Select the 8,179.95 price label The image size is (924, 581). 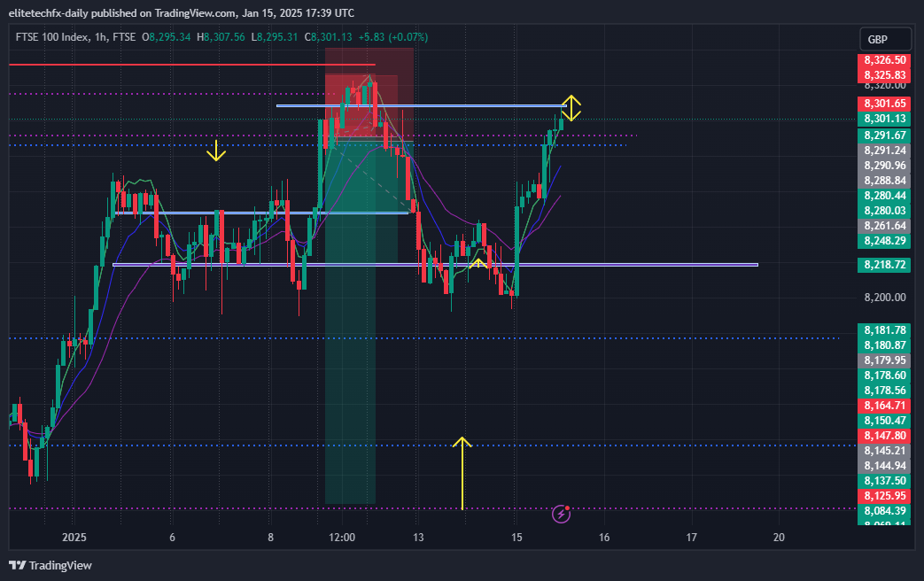(884, 360)
